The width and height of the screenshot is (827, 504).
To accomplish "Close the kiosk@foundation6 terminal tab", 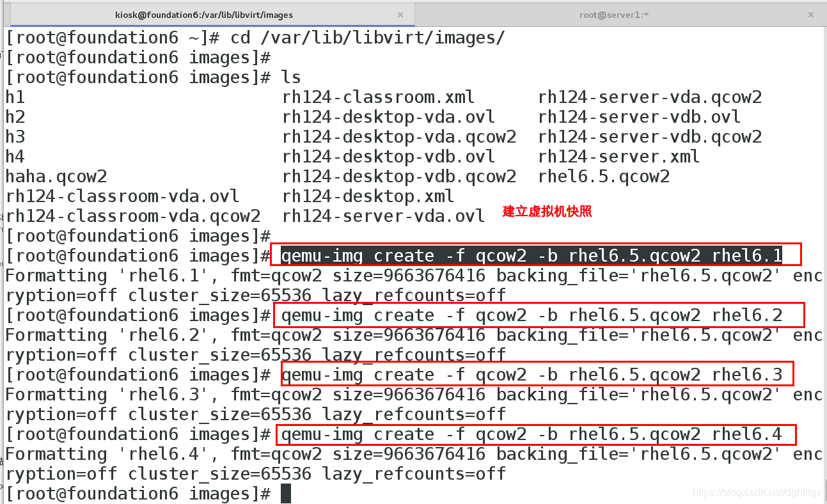I will pyautogui.click(x=400, y=14).
